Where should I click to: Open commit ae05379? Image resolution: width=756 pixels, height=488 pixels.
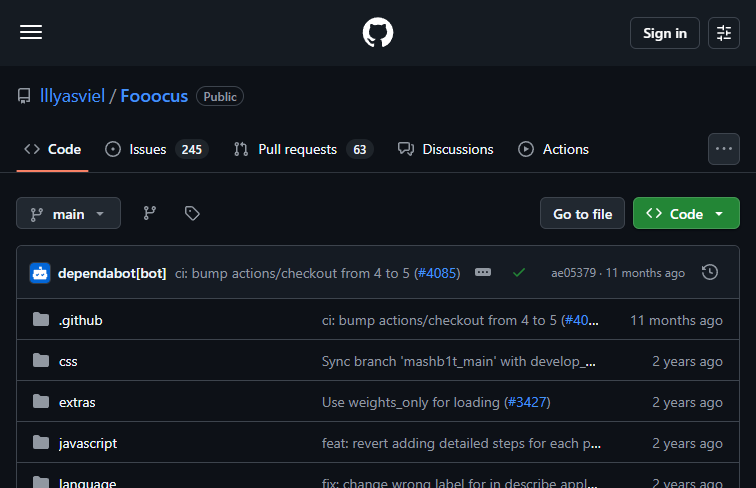[x=573, y=273]
